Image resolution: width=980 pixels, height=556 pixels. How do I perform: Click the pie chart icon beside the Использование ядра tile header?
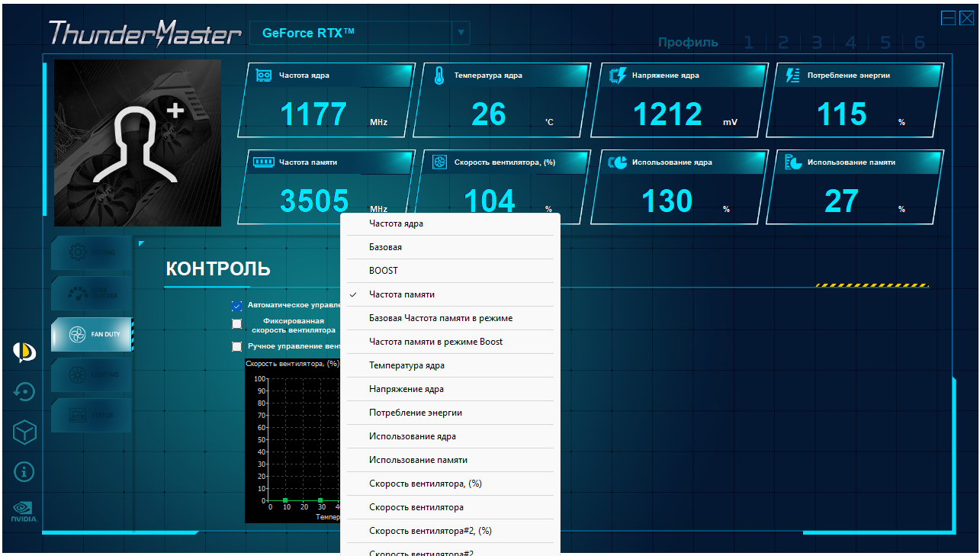618,162
